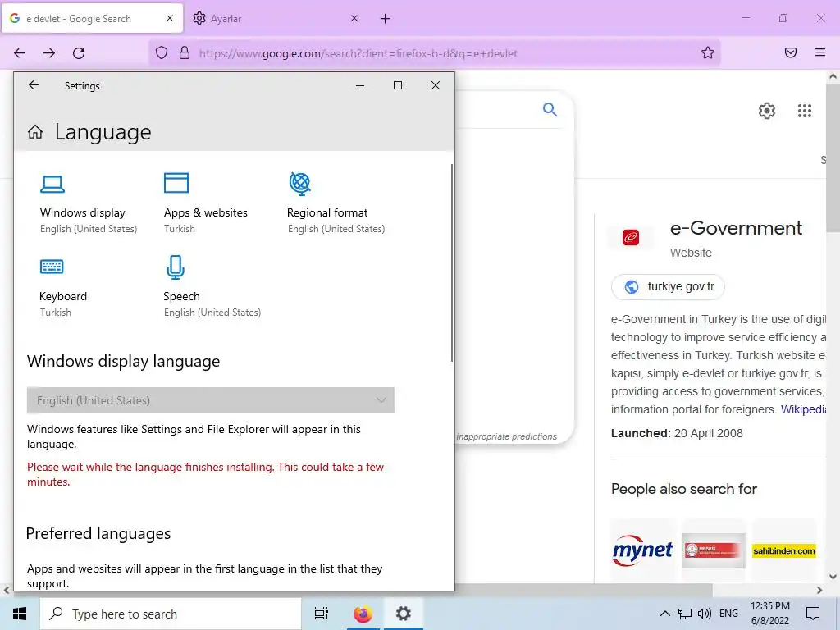Open Firefox hamburger application menu
The height and width of the screenshot is (630, 840).
[820, 52]
